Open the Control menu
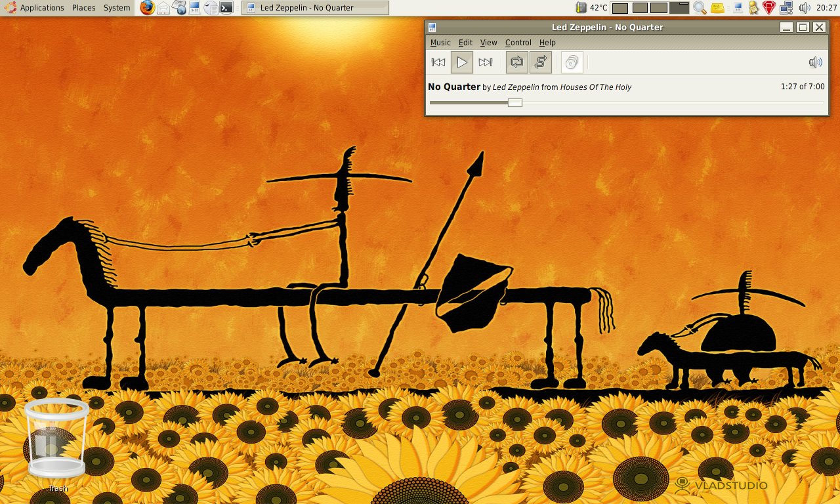 [x=518, y=43]
